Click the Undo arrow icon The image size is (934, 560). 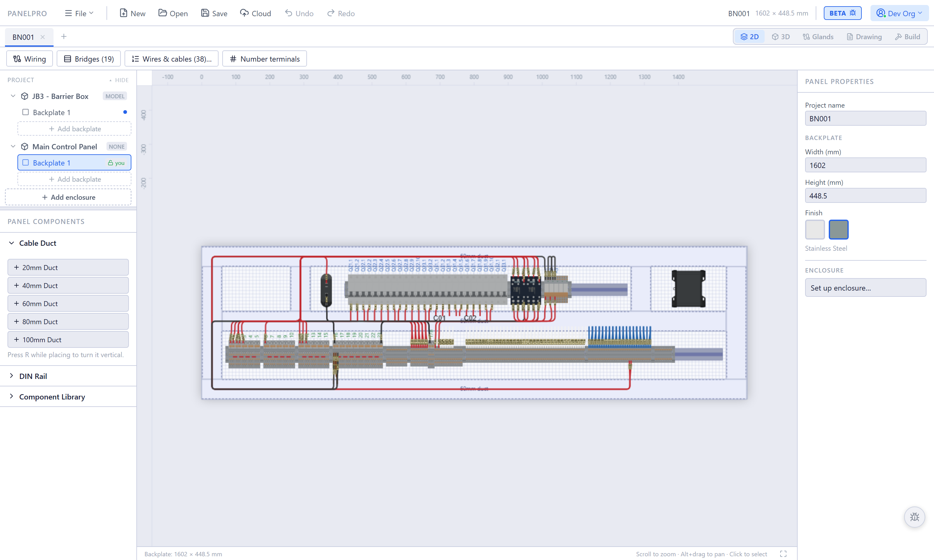point(289,13)
